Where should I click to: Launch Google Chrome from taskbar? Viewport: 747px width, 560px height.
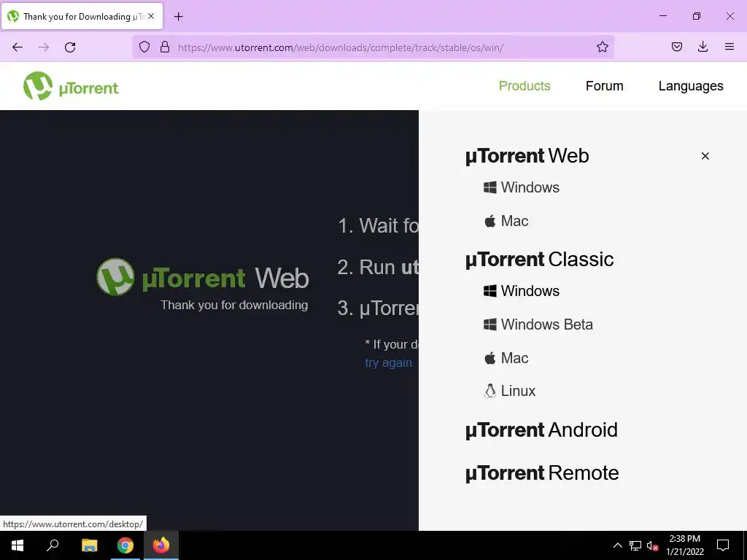125,545
